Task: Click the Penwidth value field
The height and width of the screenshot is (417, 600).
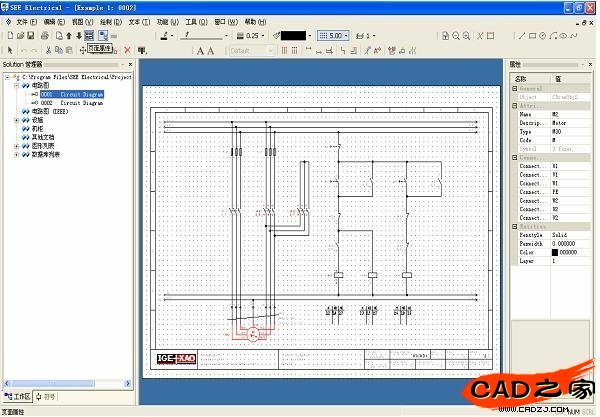Action: coord(567,243)
